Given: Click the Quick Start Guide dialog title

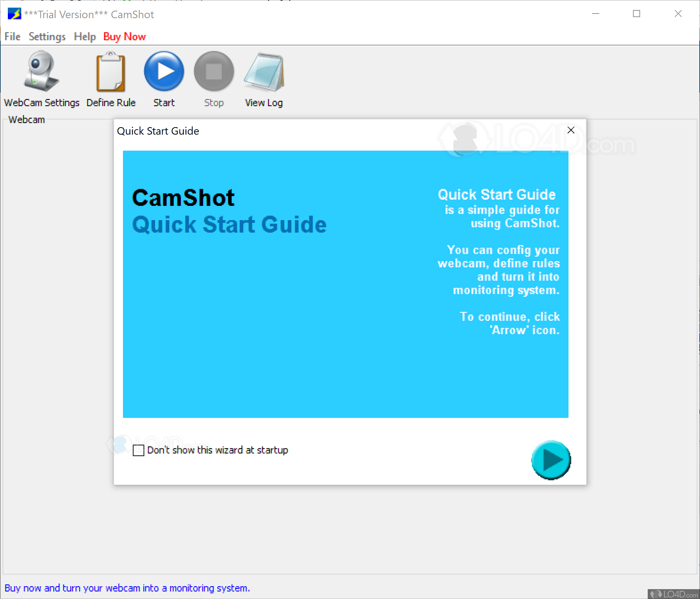Looking at the screenshot, I should tap(158, 131).
